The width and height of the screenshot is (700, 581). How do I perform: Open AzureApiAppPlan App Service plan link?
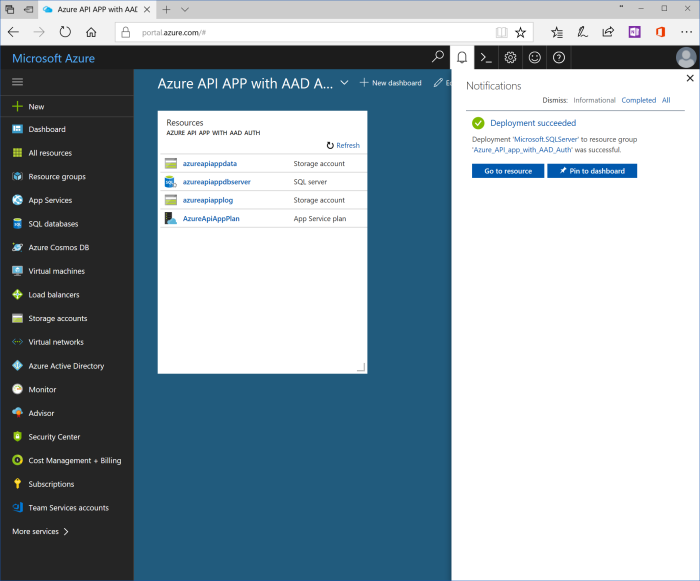click(x=211, y=218)
